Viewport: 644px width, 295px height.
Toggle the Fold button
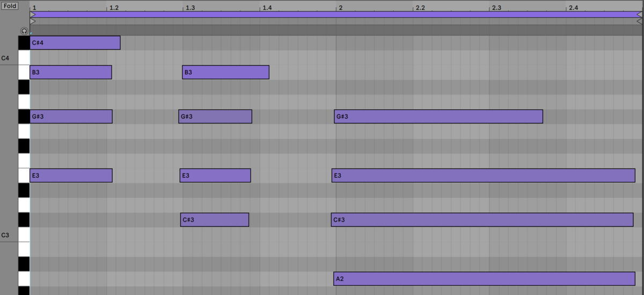[x=10, y=6]
